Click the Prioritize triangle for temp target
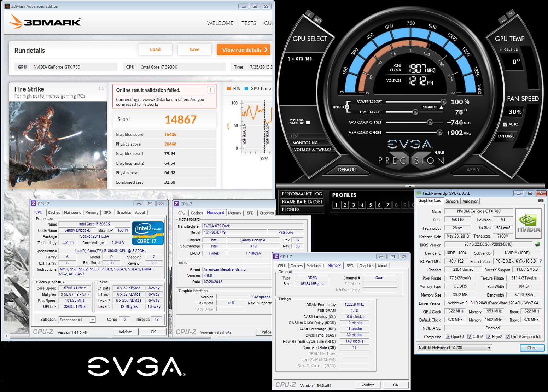Viewport: 548px width, 392px height. pos(441,107)
